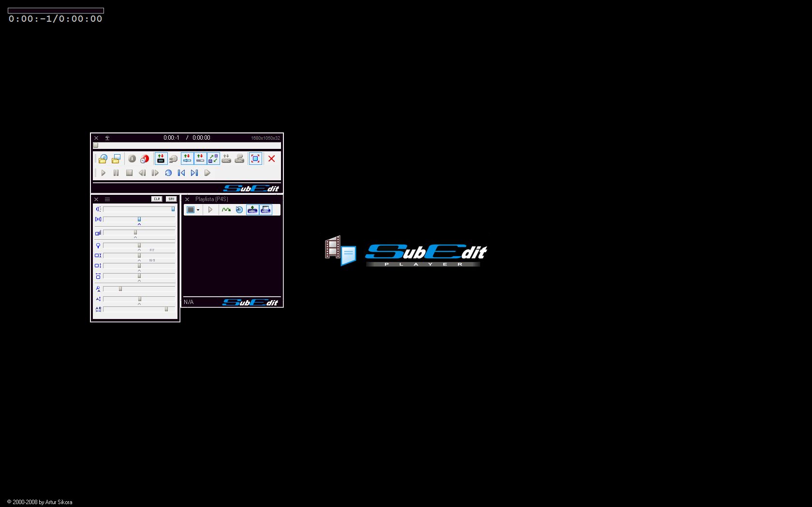Show movie info via the gray round icon

click(x=132, y=159)
